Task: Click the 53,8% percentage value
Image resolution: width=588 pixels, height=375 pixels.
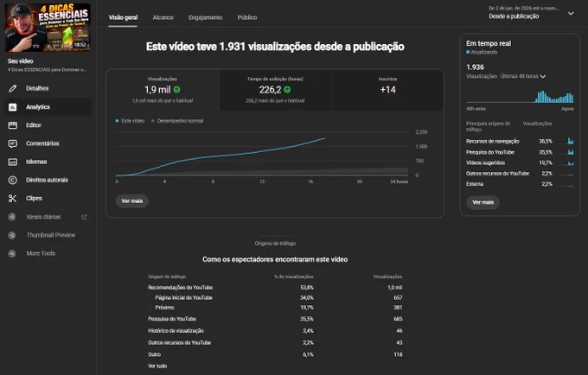Action: point(307,288)
